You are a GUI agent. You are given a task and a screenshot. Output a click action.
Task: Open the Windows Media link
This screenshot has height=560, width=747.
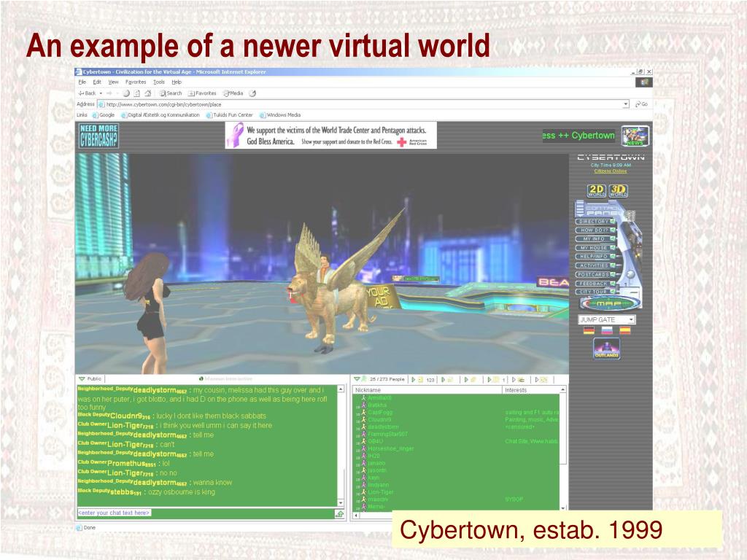[280, 114]
